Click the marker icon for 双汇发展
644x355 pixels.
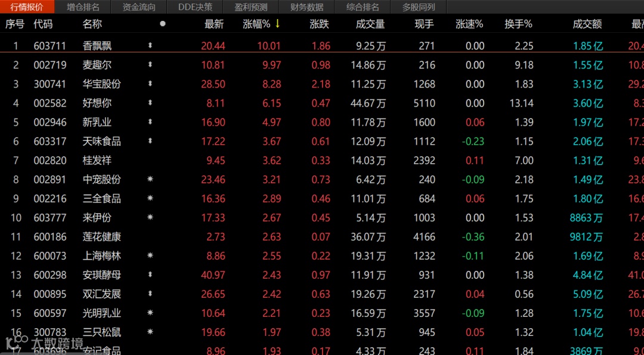(150, 294)
